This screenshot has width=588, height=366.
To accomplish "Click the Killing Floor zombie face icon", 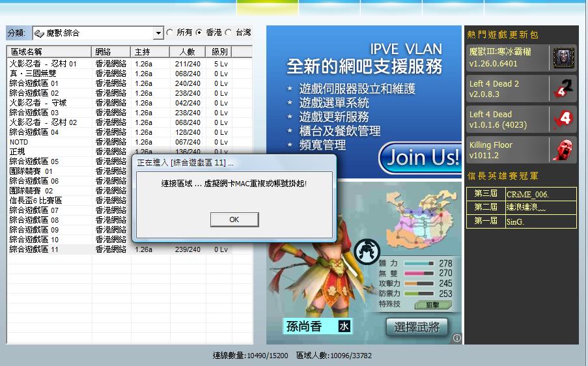I will coord(564,150).
